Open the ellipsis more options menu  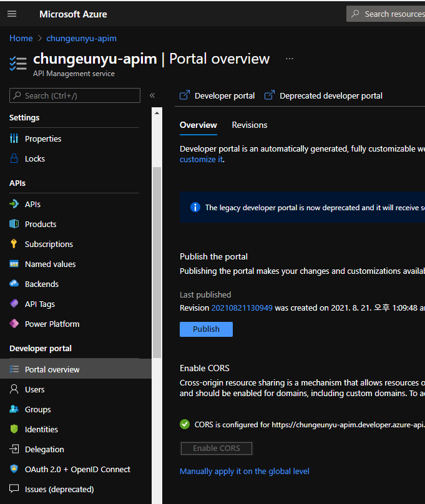click(290, 59)
